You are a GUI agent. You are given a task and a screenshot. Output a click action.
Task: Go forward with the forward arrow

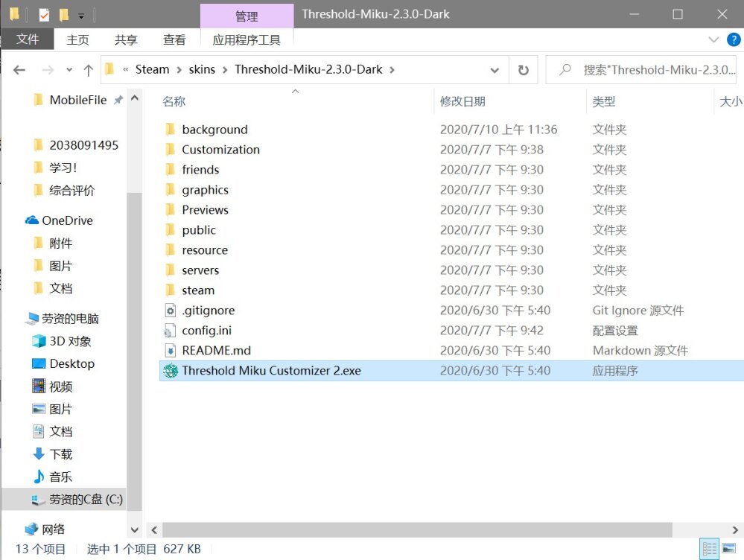48,70
